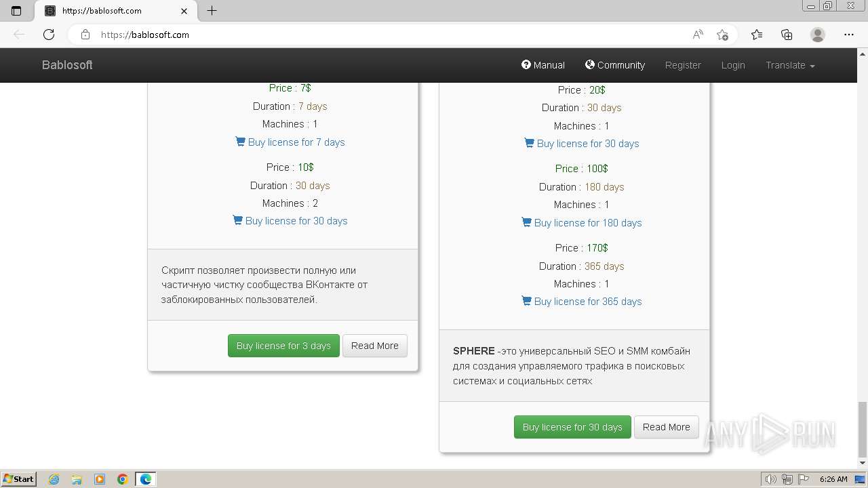The height and width of the screenshot is (488, 868).
Task: Open the Manual menu item
Action: pos(543,65)
